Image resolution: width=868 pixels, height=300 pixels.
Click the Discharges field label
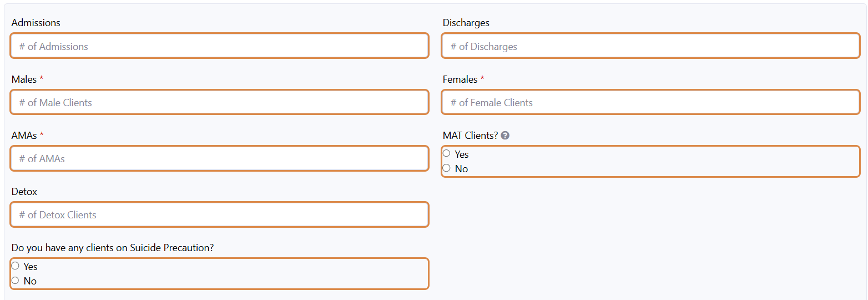(x=466, y=23)
